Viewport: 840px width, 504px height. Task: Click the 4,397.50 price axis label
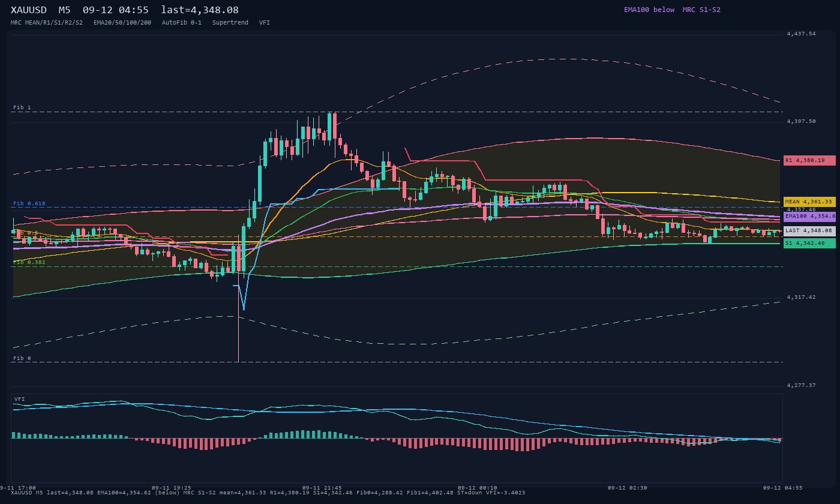tap(802, 121)
